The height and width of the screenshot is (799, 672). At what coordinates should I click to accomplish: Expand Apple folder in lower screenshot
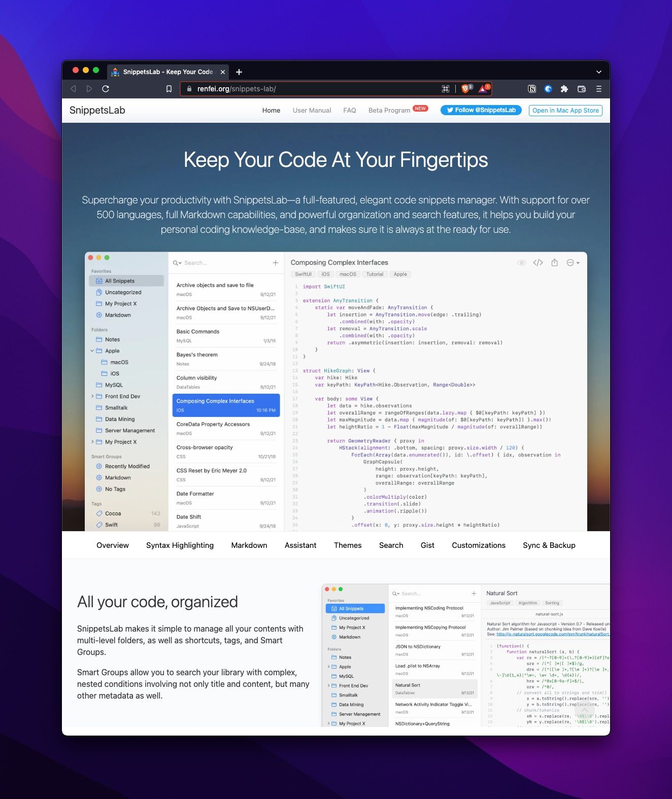pos(328,667)
